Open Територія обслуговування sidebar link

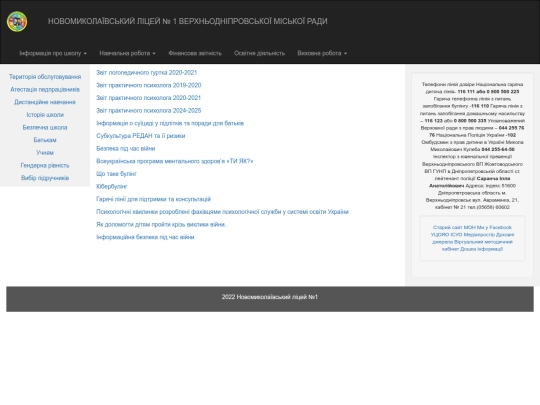45,77
